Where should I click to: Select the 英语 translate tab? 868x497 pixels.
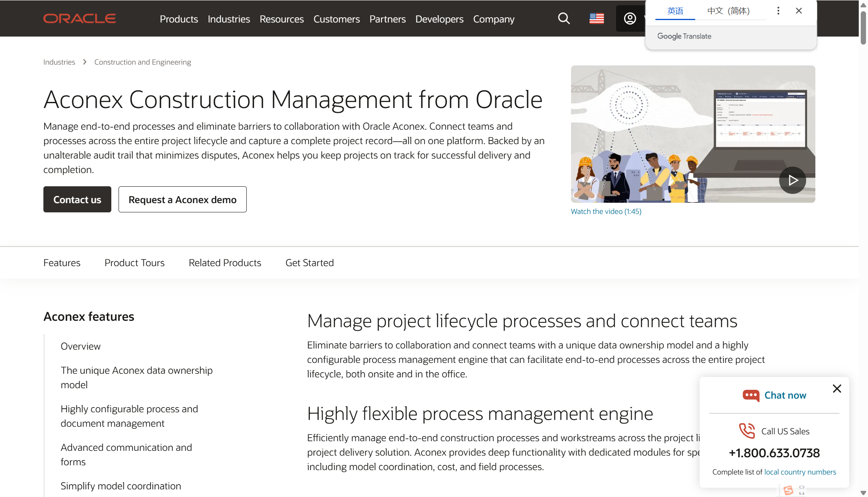tap(675, 11)
